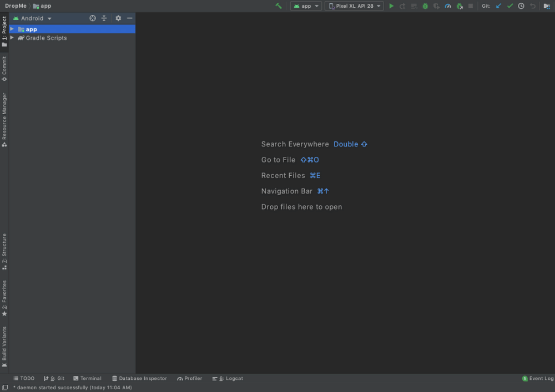Open the Resource Manager side tab

pos(4,120)
